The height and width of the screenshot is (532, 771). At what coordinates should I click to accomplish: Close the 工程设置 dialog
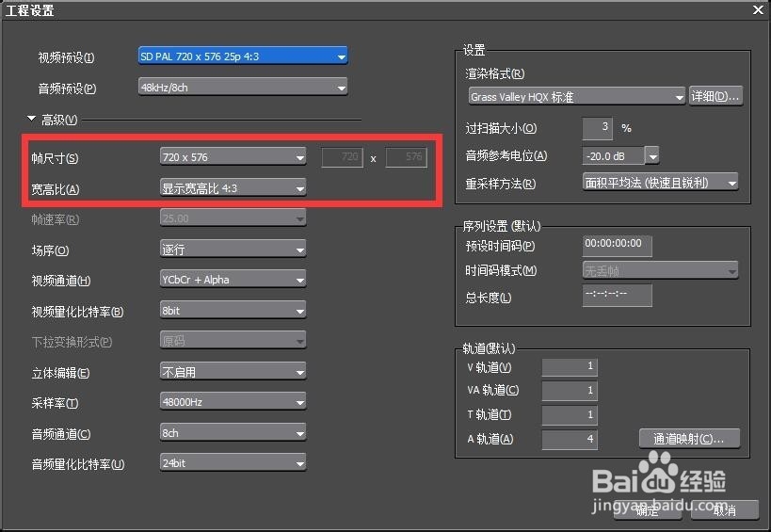click(758, 9)
